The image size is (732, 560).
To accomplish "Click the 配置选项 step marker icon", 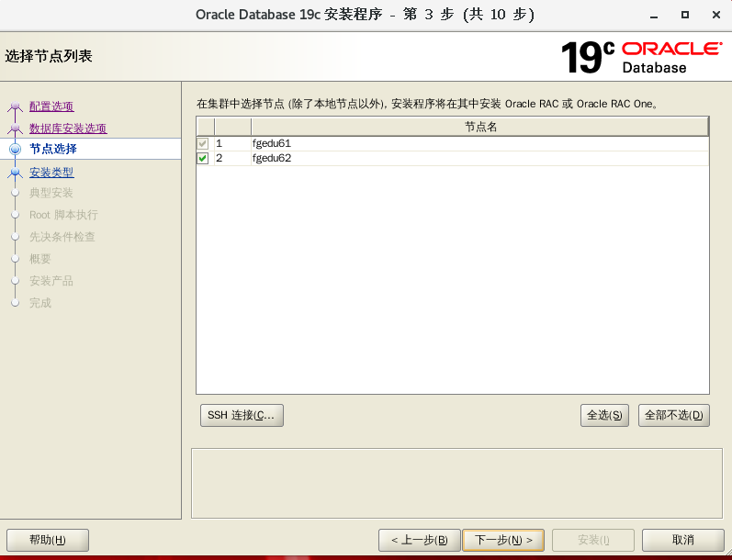I will tap(15, 106).
